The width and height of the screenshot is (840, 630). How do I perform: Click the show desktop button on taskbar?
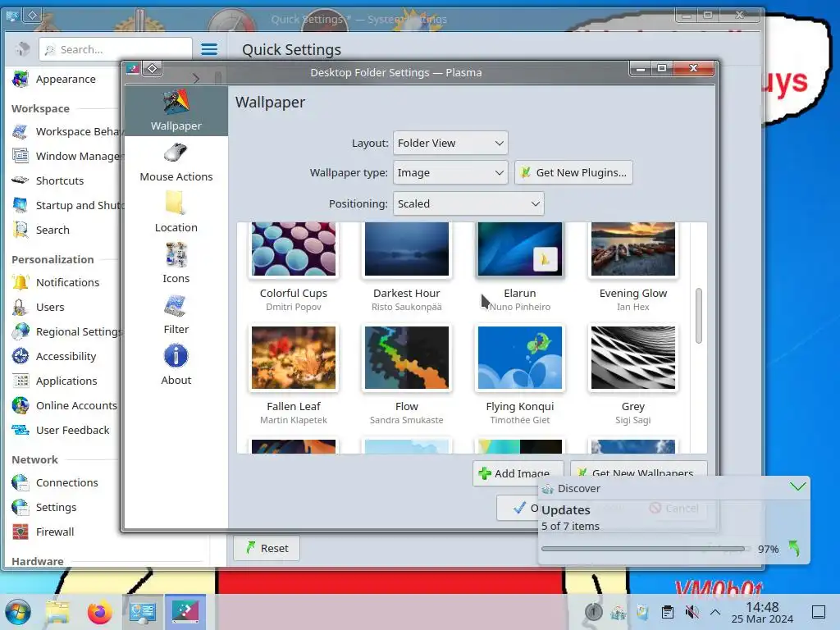coord(819,612)
